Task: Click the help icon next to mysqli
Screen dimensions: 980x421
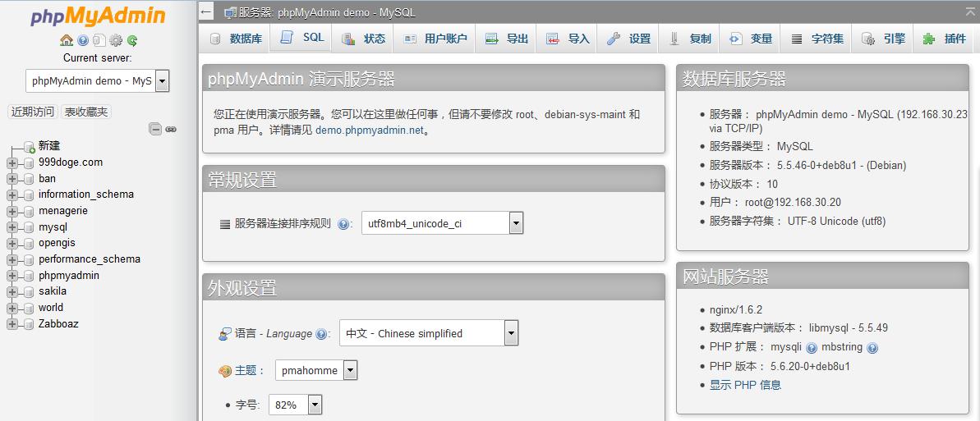Action: (x=812, y=348)
